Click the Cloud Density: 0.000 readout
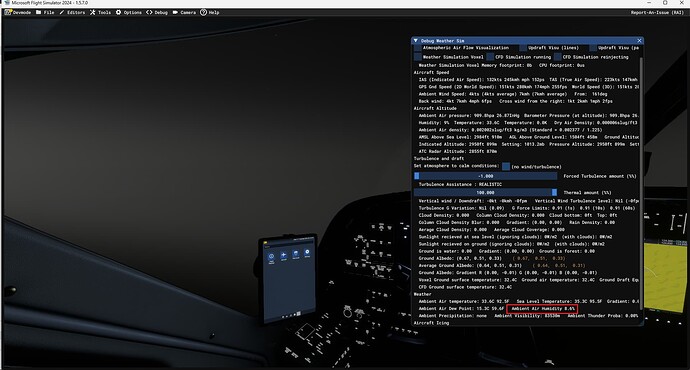 click(x=444, y=215)
